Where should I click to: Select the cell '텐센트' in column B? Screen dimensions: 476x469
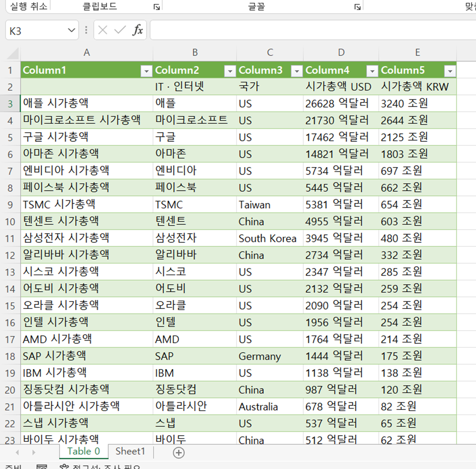click(x=195, y=222)
